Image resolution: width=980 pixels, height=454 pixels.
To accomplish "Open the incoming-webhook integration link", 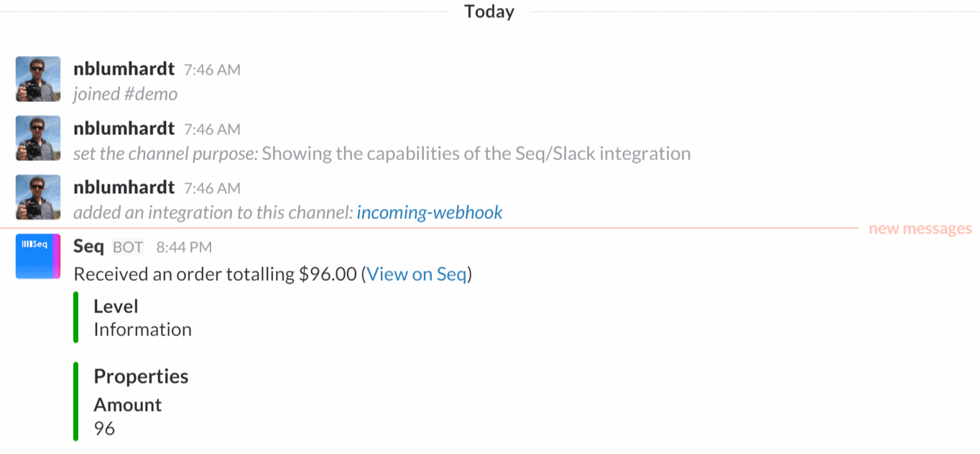I will pos(430,213).
